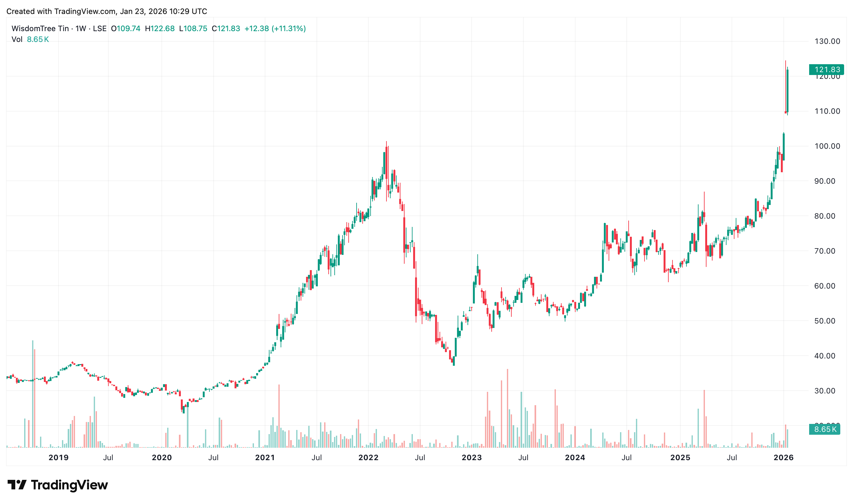Click the 130.00 price axis label
The height and width of the screenshot is (504, 853).
(x=827, y=41)
